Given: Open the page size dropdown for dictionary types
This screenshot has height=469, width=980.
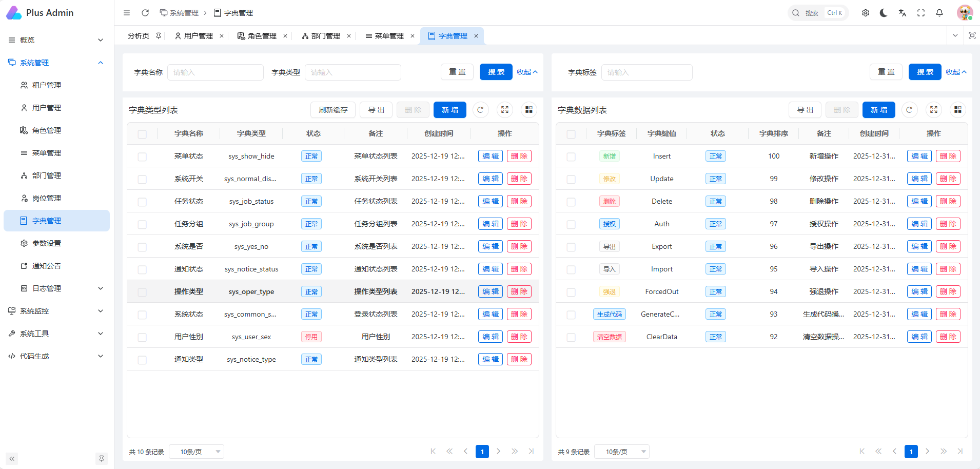Looking at the screenshot, I should tap(197, 452).
